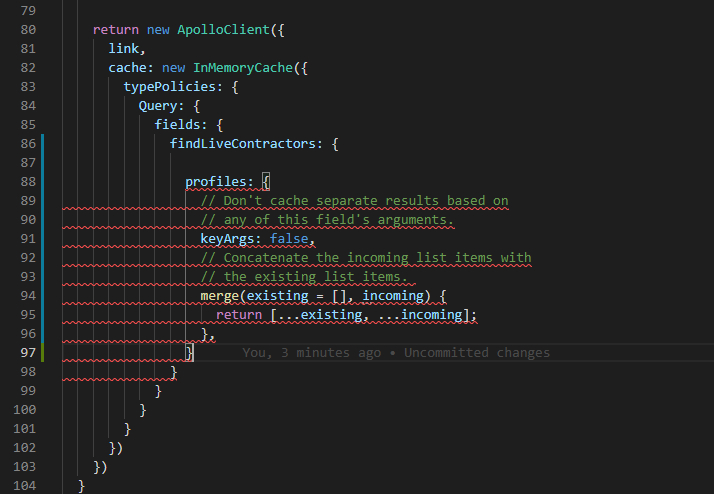Click line number 104 in the gutter
This screenshot has height=494, width=714.
point(25,486)
